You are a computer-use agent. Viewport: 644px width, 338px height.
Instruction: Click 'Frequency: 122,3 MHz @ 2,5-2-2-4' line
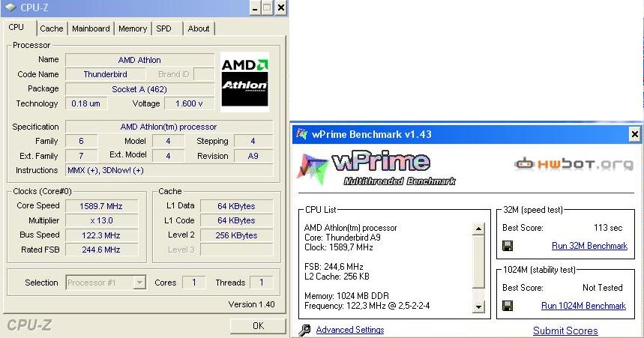click(367, 306)
